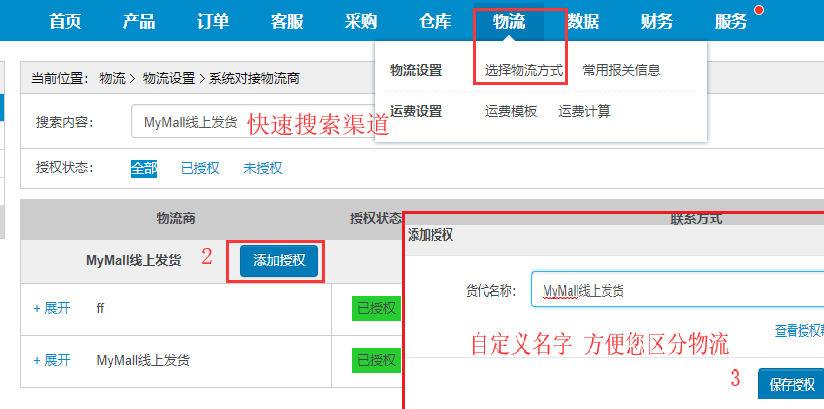The height and width of the screenshot is (409, 824).
Task: Choose 运费模板 in the dropdown menu
Action: (511, 111)
